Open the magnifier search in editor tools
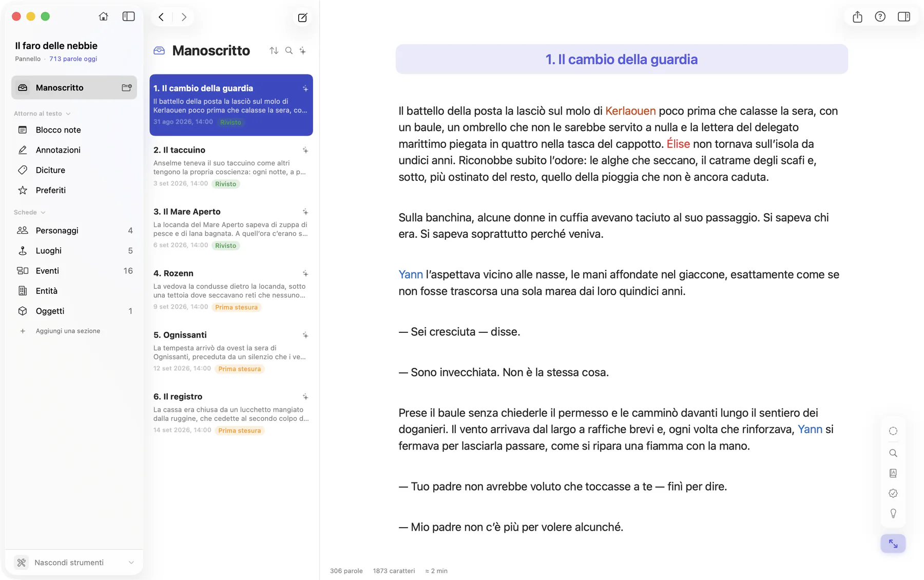Image resolution: width=924 pixels, height=580 pixels. (893, 453)
